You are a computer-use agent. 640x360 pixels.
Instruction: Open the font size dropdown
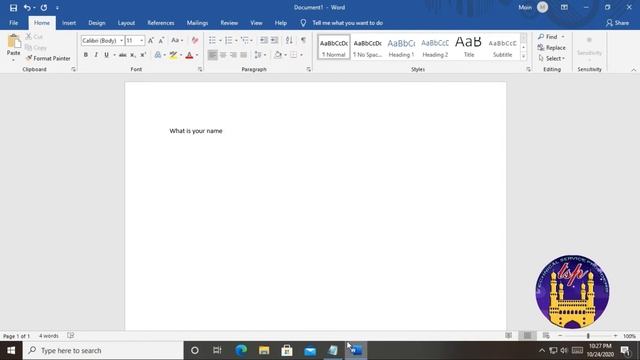(142, 40)
